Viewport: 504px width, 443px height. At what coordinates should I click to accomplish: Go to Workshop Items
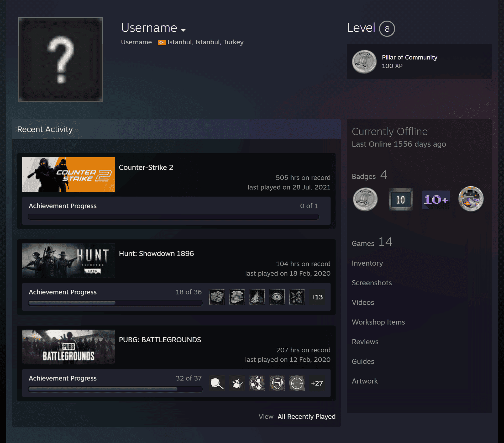[378, 322]
